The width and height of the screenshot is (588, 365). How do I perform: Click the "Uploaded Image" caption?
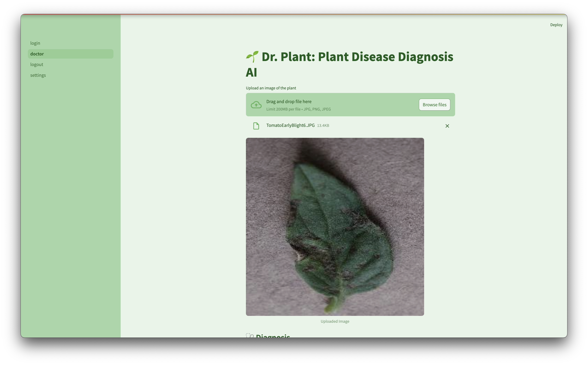(x=335, y=321)
